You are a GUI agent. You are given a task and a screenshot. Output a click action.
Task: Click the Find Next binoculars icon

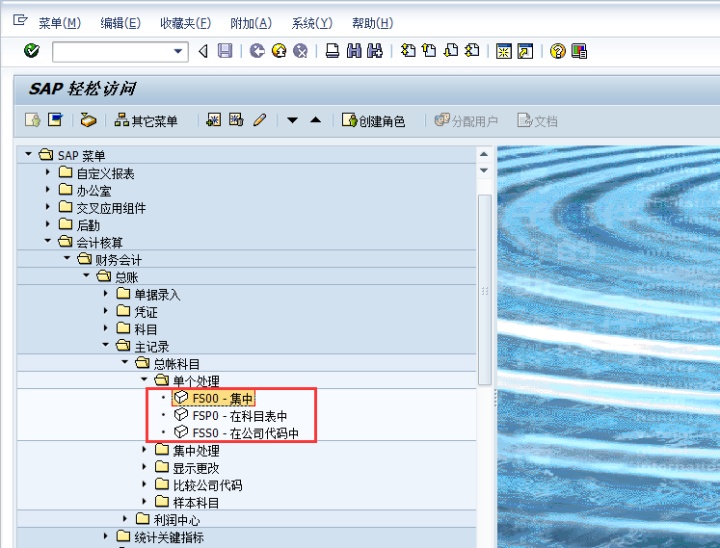[375, 51]
